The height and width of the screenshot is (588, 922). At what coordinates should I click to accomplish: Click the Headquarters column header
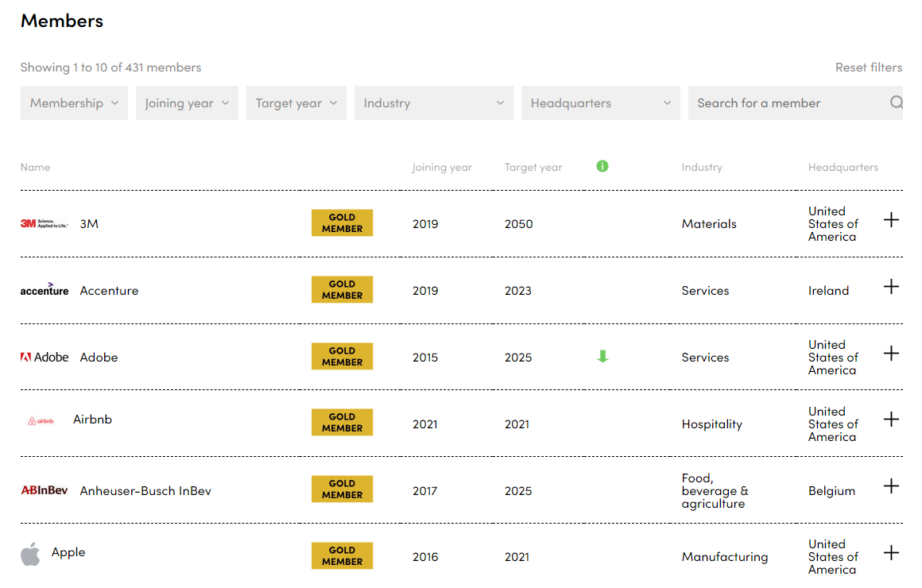point(843,167)
